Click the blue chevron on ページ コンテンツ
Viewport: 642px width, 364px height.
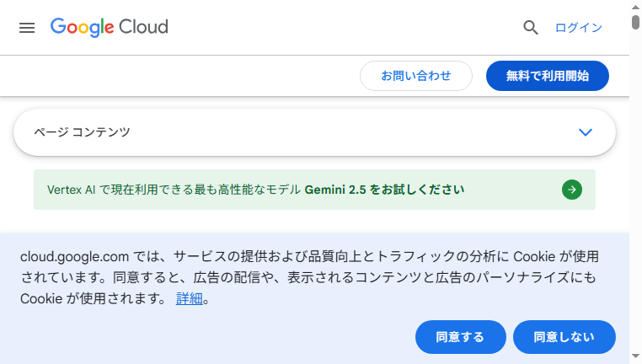(x=586, y=132)
